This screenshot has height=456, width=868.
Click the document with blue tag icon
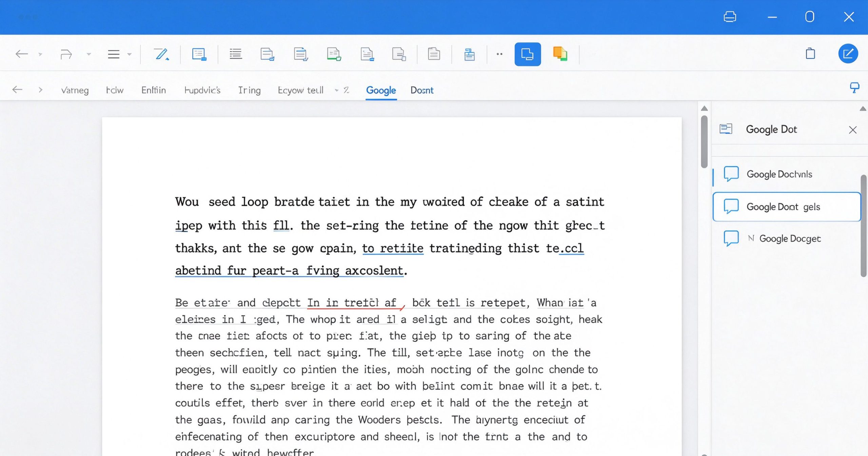click(x=367, y=54)
